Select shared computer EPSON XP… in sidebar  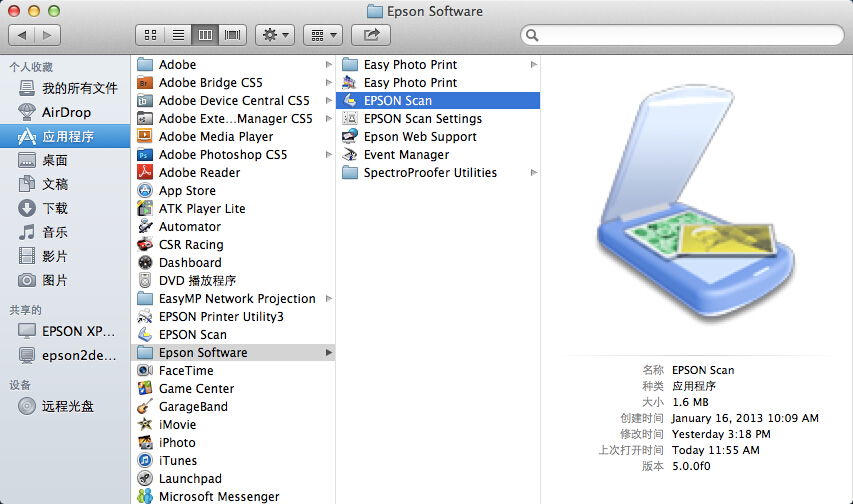tap(65, 331)
